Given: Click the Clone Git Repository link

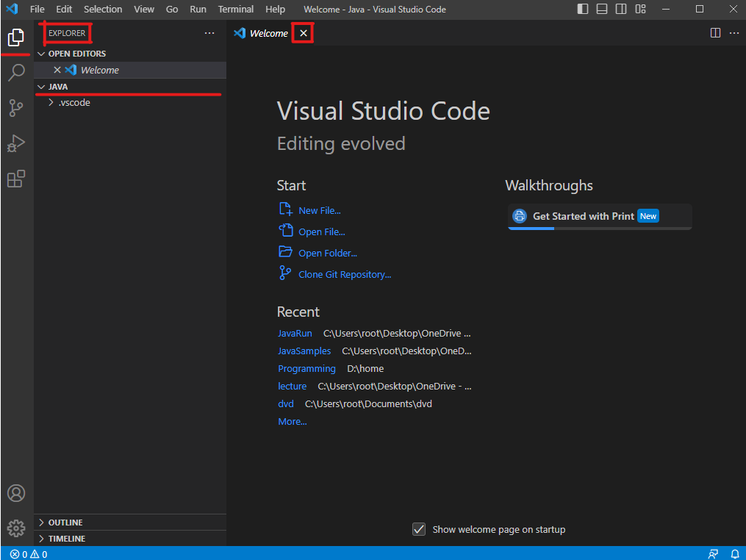Looking at the screenshot, I should pyautogui.click(x=344, y=274).
